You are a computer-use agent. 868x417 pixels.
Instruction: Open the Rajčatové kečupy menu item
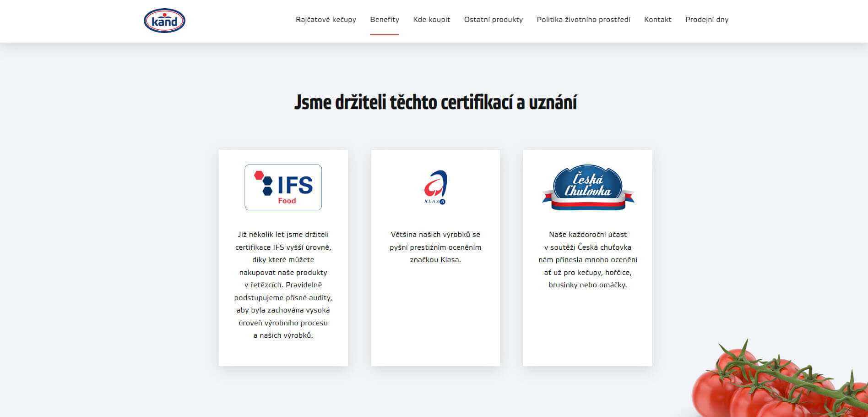tap(326, 20)
